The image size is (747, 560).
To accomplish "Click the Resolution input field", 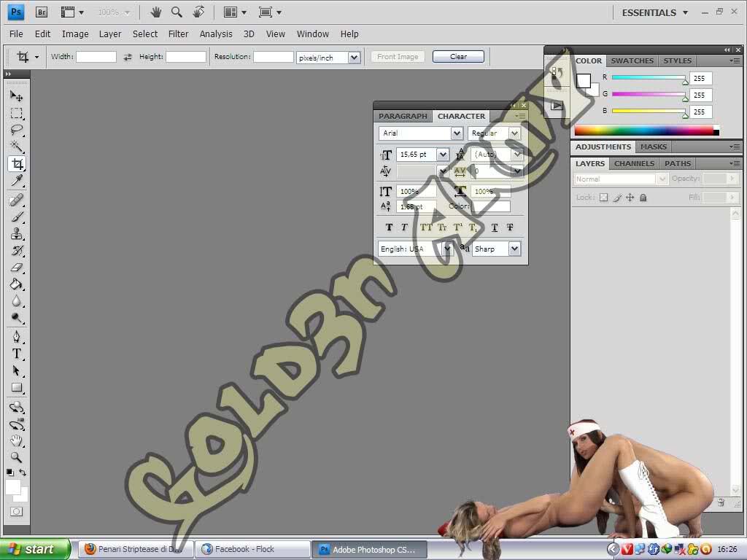I will [274, 57].
